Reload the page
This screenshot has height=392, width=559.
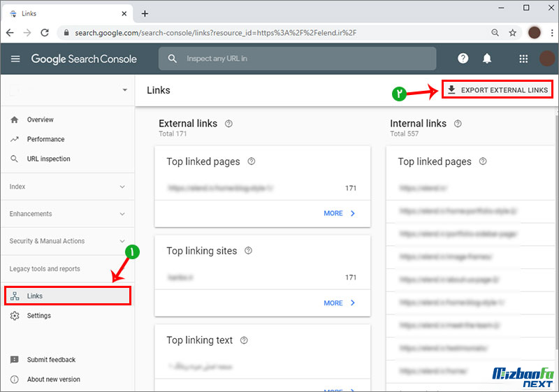pos(45,33)
